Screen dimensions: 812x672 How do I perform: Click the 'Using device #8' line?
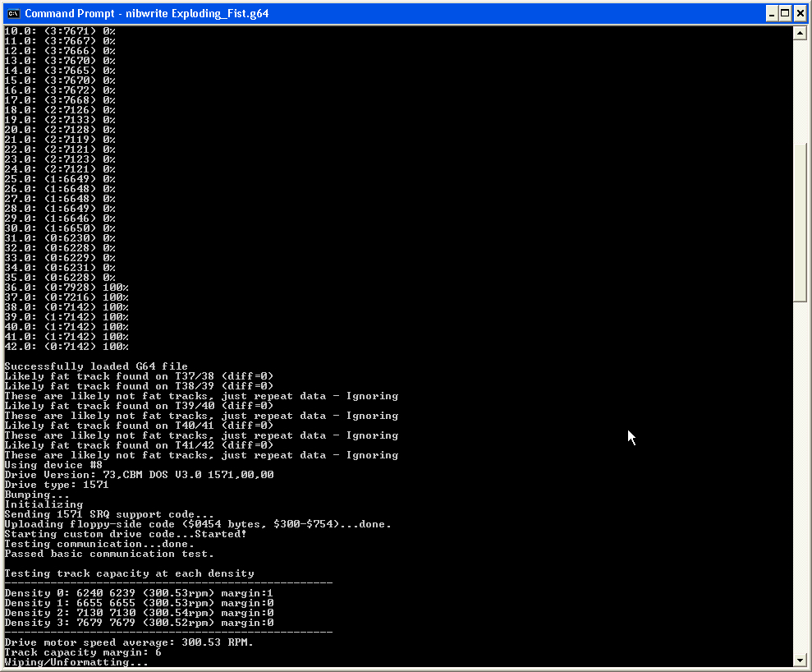point(53,465)
